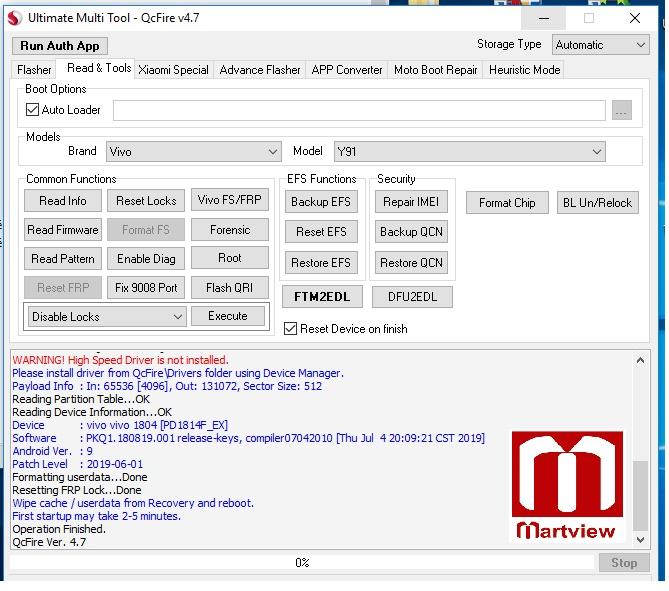This screenshot has width=669, height=591.
Task: Open the Moto Boot Repair tab
Action: click(435, 70)
